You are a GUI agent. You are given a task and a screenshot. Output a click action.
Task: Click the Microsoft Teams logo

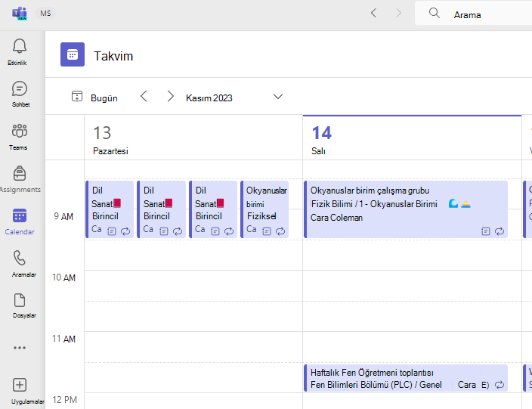click(x=20, y=14)
